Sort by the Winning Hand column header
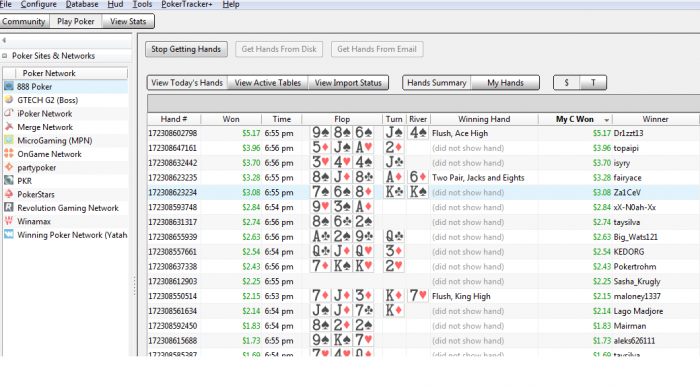Screen dimensions: 700x388 click(x=484, y=119)
